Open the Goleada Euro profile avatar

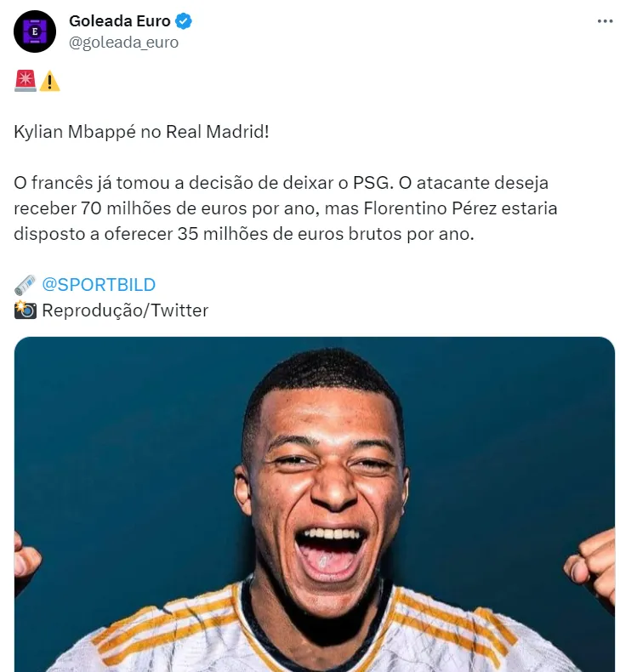point(35,31)
